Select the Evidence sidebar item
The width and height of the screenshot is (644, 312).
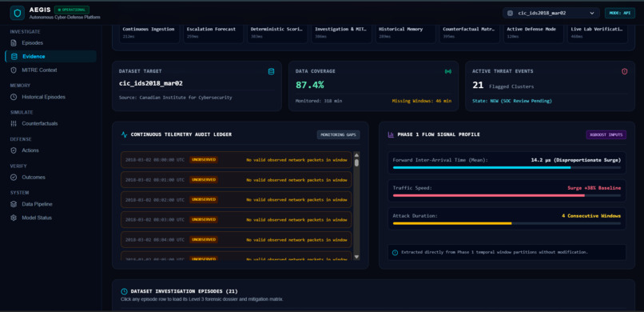point(50,56)
